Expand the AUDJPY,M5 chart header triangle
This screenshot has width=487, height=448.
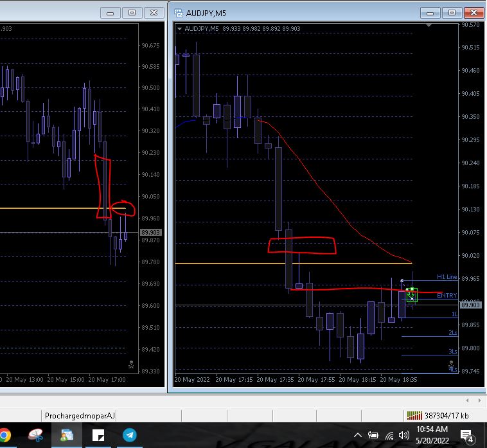pyautogui.click(x=179, y=29)
